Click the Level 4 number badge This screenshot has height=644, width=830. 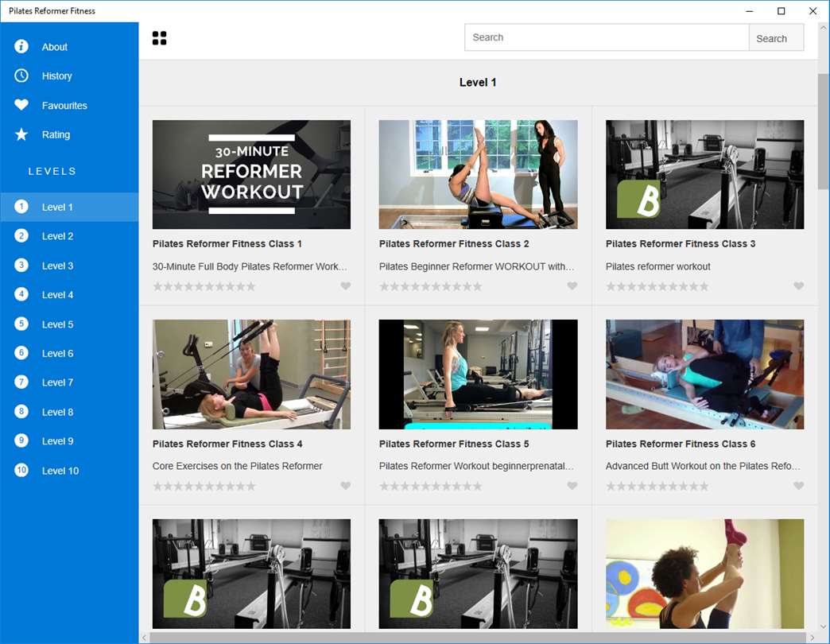21,294
